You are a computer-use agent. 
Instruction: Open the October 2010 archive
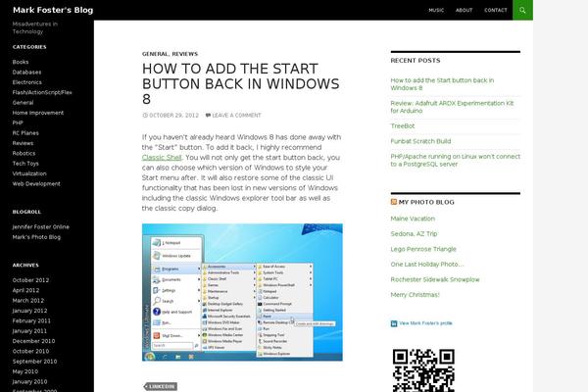point(30,351)
